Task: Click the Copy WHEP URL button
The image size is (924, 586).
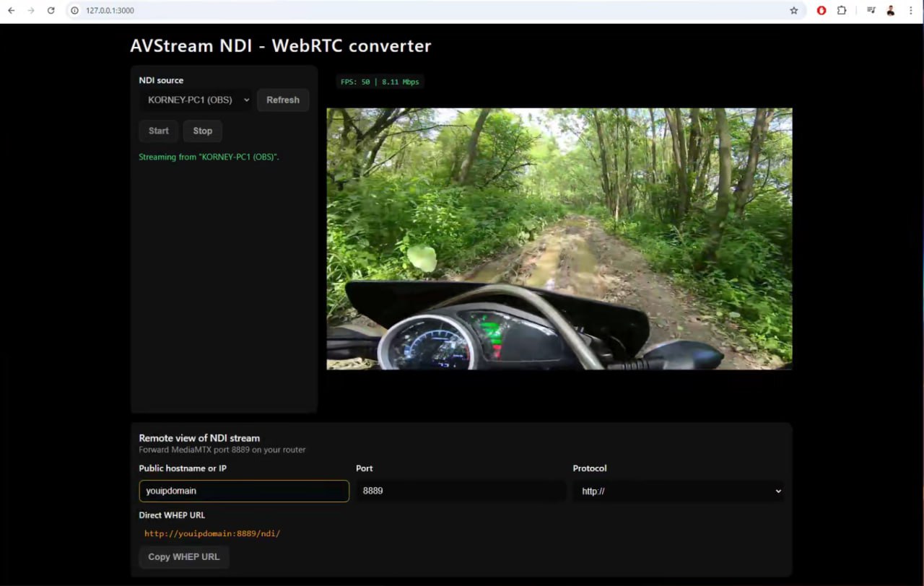Action: pos(184,557)
